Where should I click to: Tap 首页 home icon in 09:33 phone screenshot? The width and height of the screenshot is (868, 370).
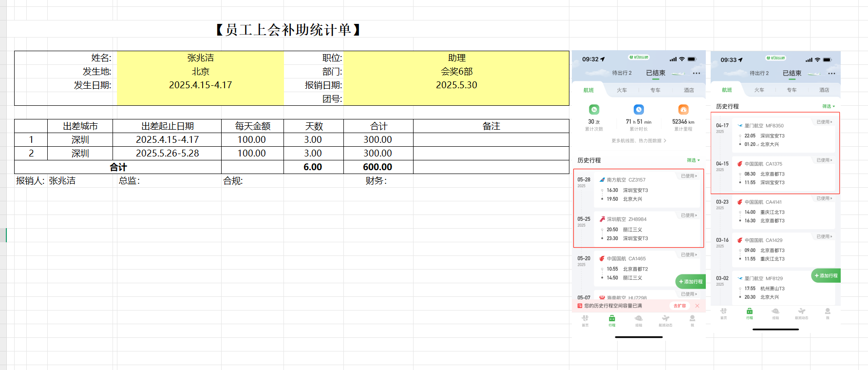[x=723, y=312]
